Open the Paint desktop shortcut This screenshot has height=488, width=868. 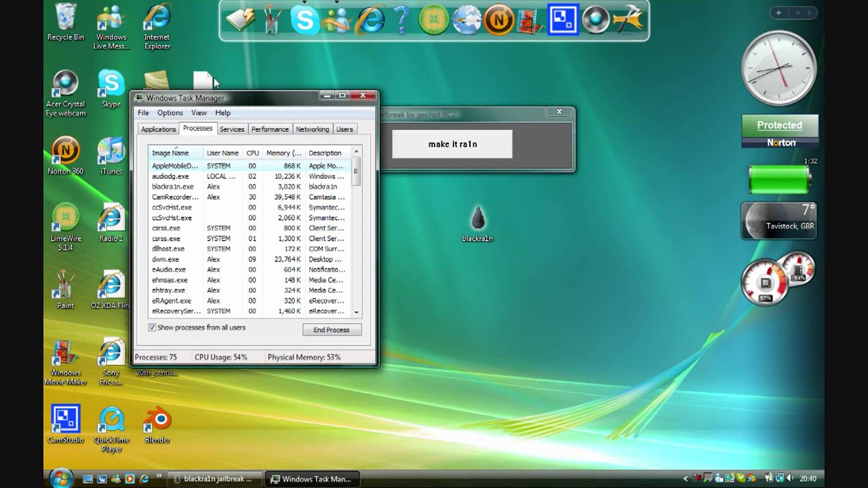pyautogui.click(x=66, y=289)
